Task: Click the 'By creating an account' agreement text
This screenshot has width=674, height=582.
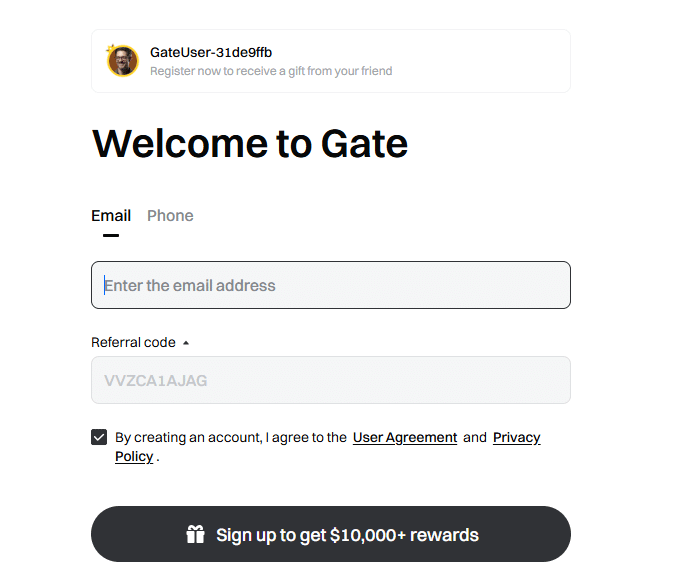Action: click(x=230, y=437)
